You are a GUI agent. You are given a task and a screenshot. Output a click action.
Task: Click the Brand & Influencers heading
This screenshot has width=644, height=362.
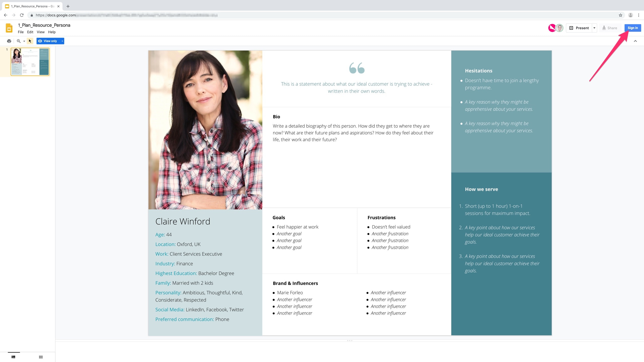(x=295, y=283)
